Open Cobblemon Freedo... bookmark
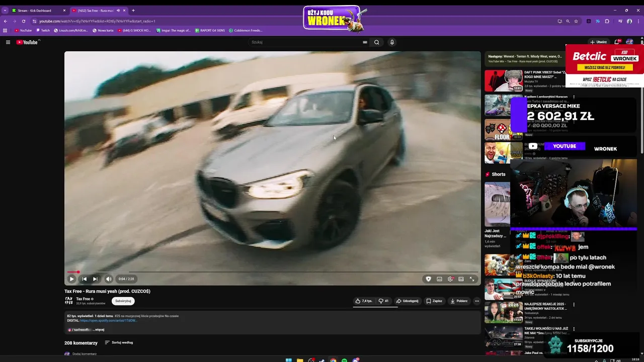Screen dimensions: 644x362 [246, 30]
